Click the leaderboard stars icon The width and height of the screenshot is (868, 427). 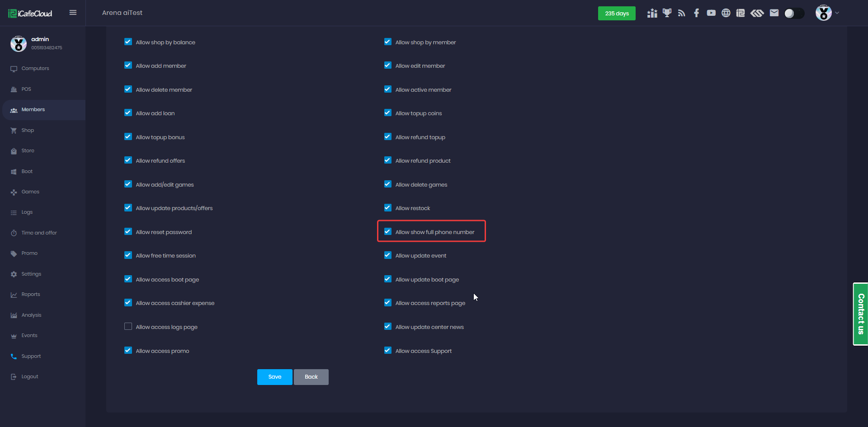[x=652, y=13]
